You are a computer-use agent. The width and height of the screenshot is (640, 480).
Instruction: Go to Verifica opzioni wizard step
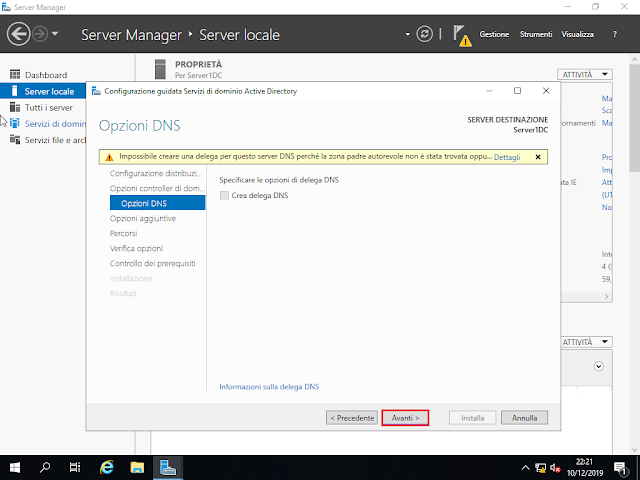tap(136, 249)
